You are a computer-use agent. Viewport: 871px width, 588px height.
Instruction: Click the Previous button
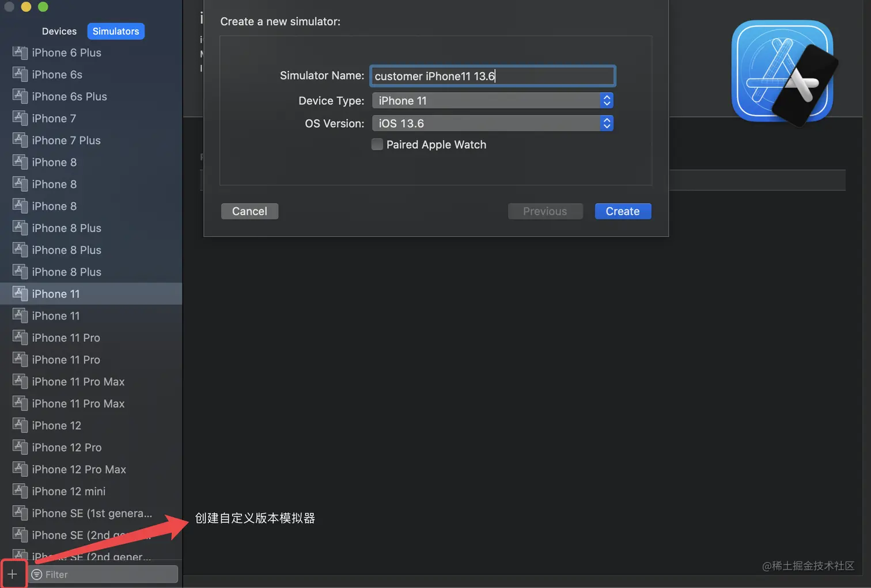point(545,211)
